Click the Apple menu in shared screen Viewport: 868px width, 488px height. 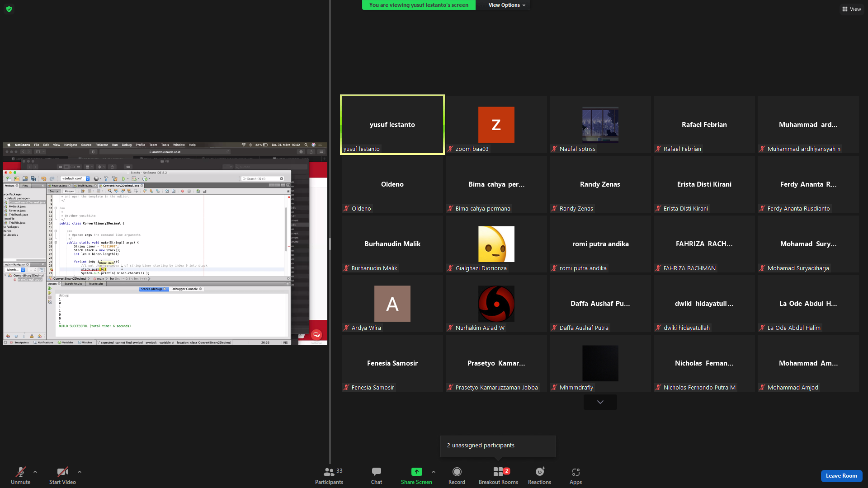[x=9, y=145]
